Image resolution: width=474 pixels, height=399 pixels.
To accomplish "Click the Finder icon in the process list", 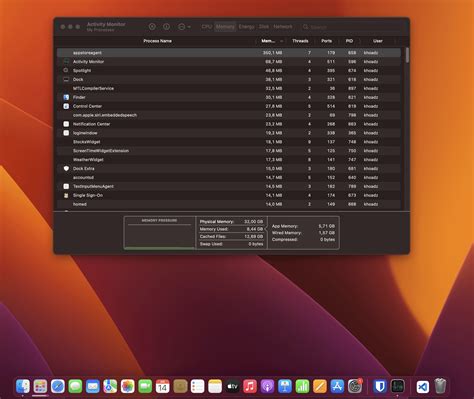I will [66, 97].
